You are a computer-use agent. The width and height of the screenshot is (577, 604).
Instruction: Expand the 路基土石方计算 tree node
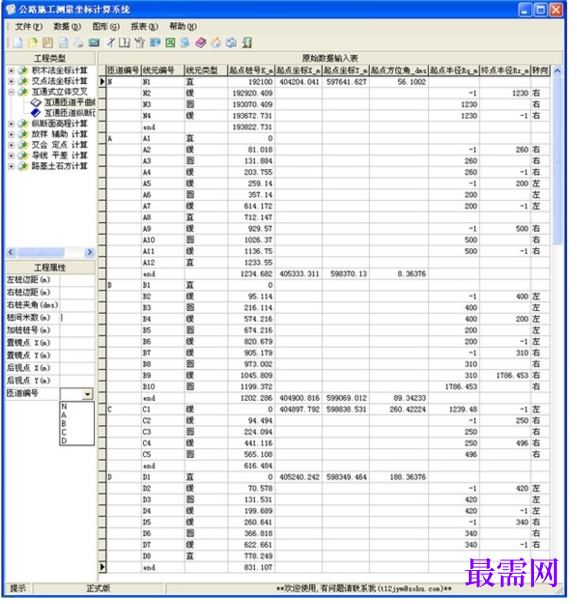11,166
